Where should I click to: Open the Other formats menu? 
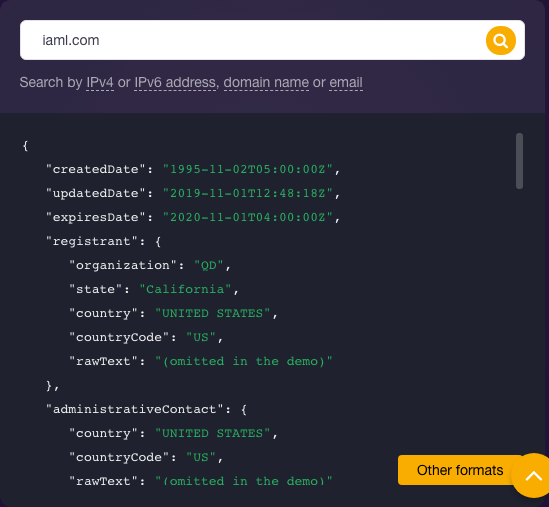pos(460,470)
